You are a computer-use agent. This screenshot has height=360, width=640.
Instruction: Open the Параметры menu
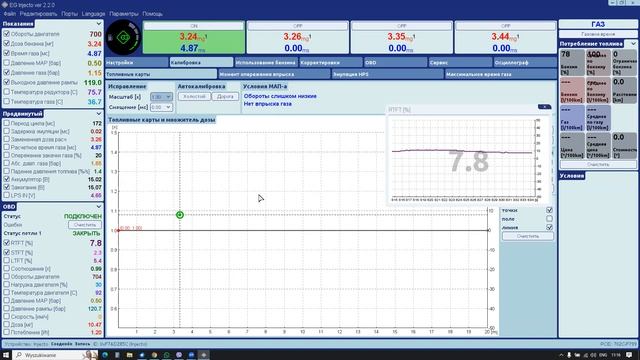124,13
